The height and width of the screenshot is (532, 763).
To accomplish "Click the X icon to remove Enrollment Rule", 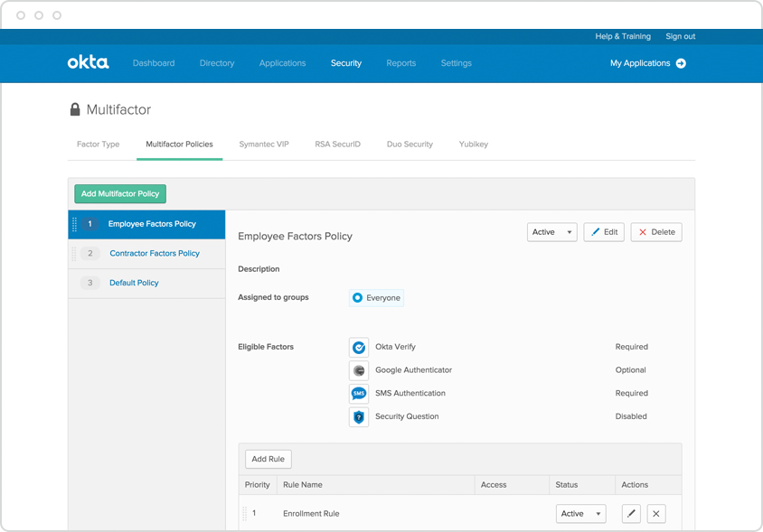I will [x=656, y=513].
